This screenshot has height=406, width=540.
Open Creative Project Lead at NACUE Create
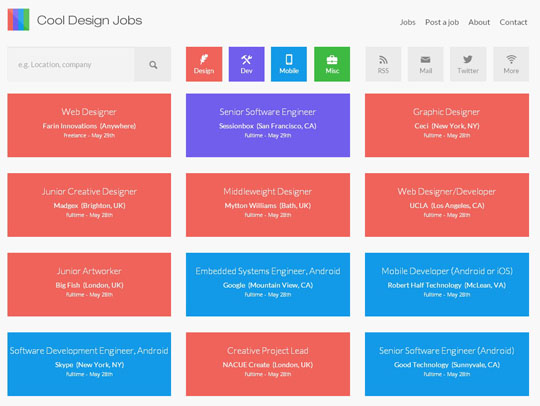pyautogui.click(x=268, y=364)
